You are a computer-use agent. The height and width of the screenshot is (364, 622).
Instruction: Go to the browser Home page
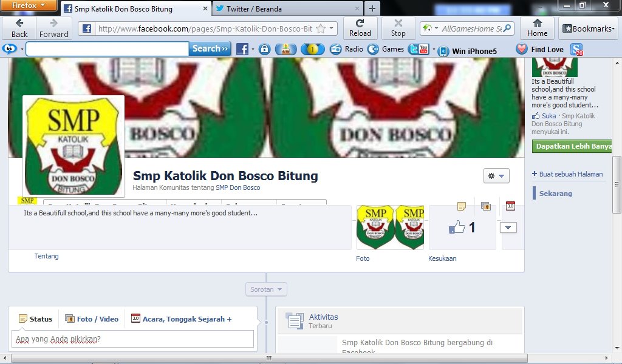(537, 29)
